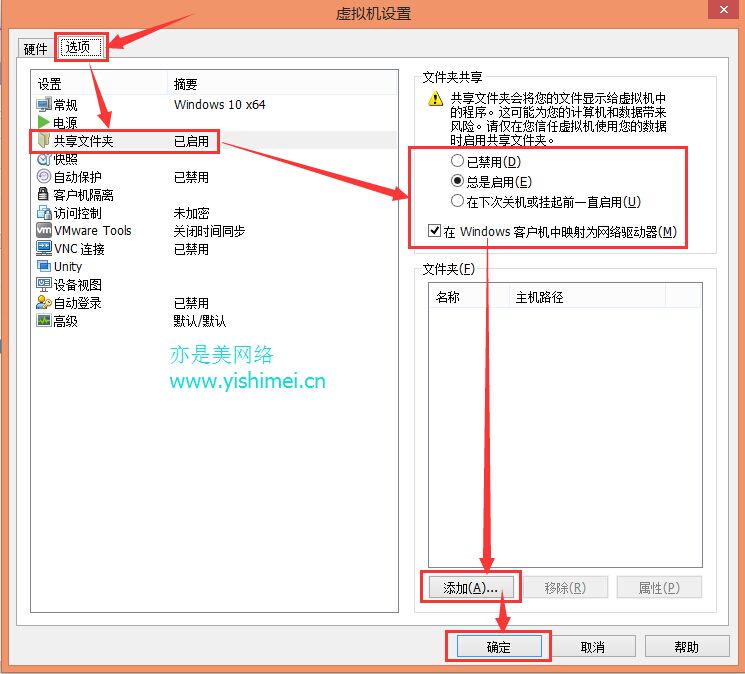
Task: Select the 总是启用(E) radio button
Action: 457,181
